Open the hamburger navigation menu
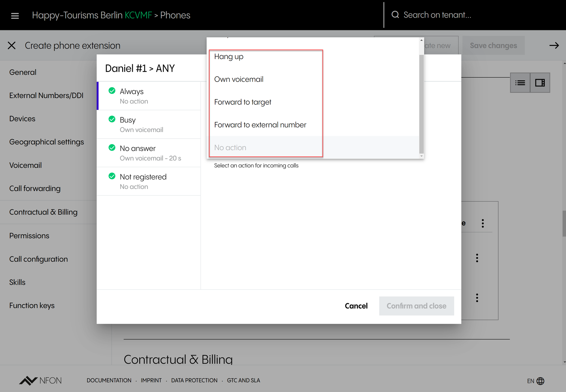 pos(15,16)
